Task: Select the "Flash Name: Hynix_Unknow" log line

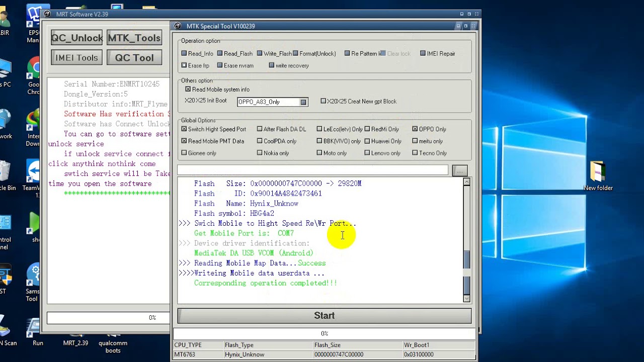Action: click(x=246, y=204)
